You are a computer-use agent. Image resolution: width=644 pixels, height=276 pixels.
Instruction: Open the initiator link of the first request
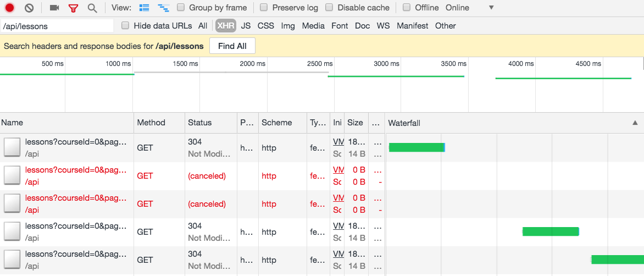(338, 142)
